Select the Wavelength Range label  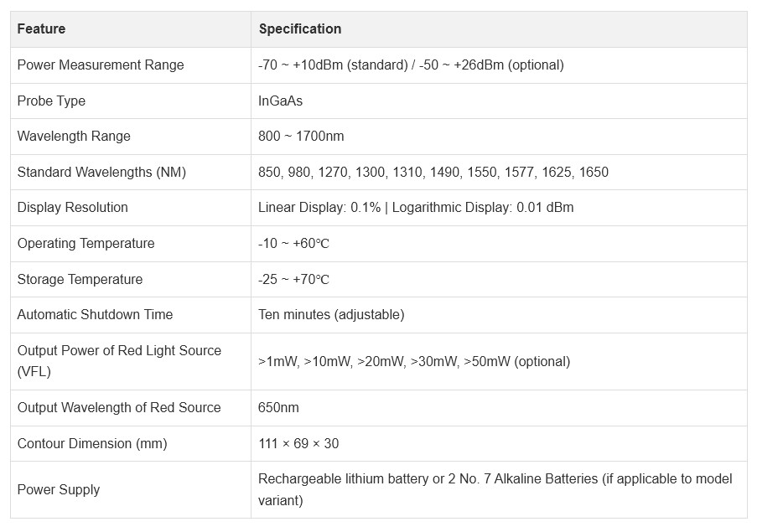(74, 136)
